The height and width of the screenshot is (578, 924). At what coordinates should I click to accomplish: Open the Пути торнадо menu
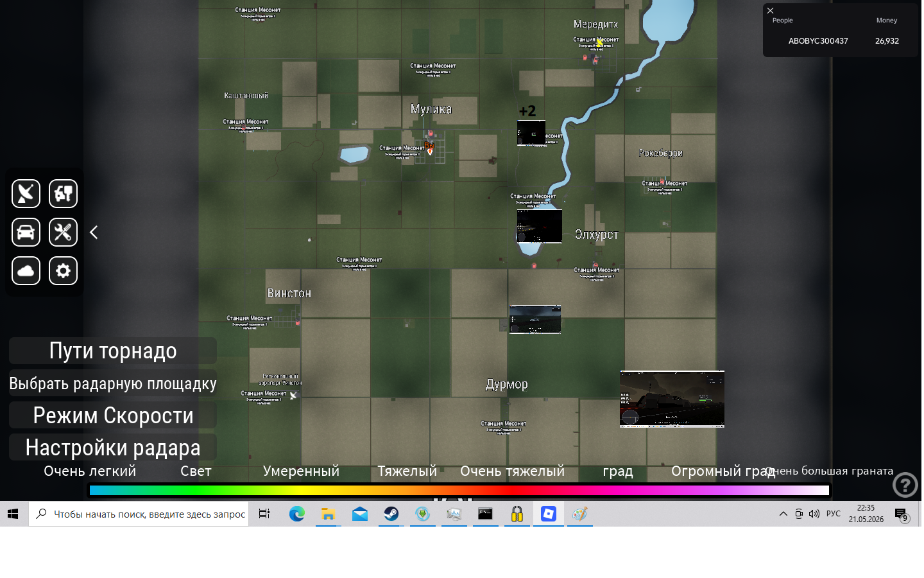pos(113,351)
